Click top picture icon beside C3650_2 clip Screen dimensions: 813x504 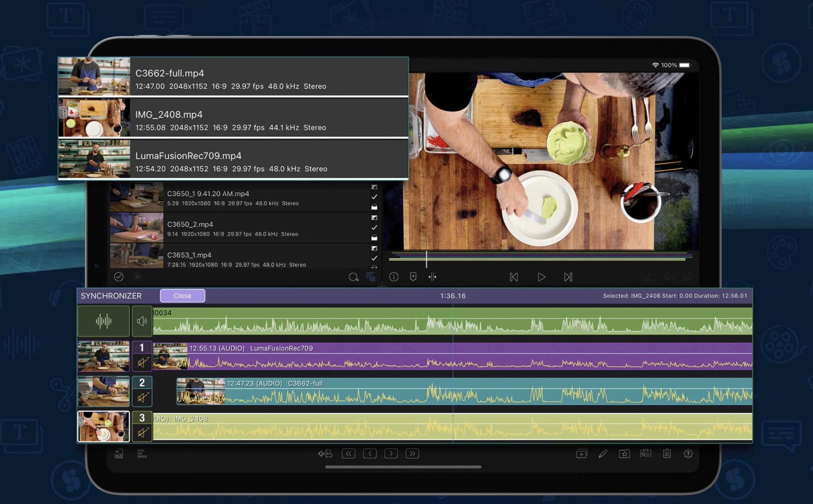coord(374,218)
